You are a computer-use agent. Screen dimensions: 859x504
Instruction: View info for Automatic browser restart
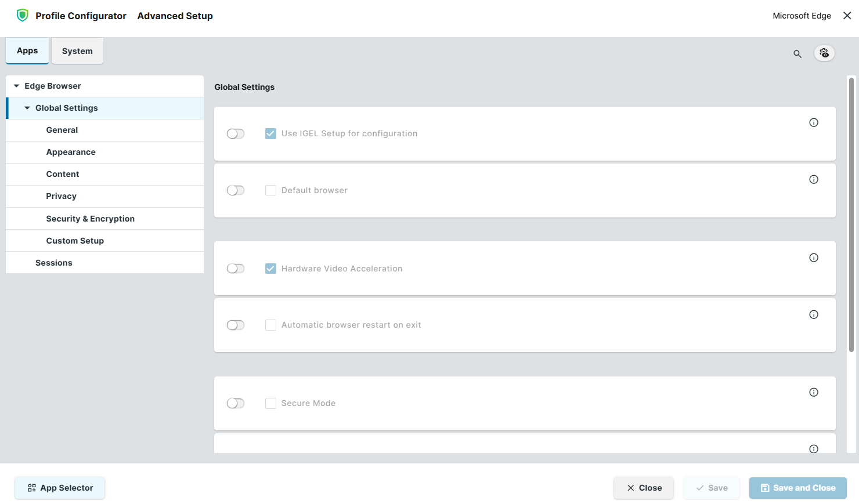[x=814, y=314]
